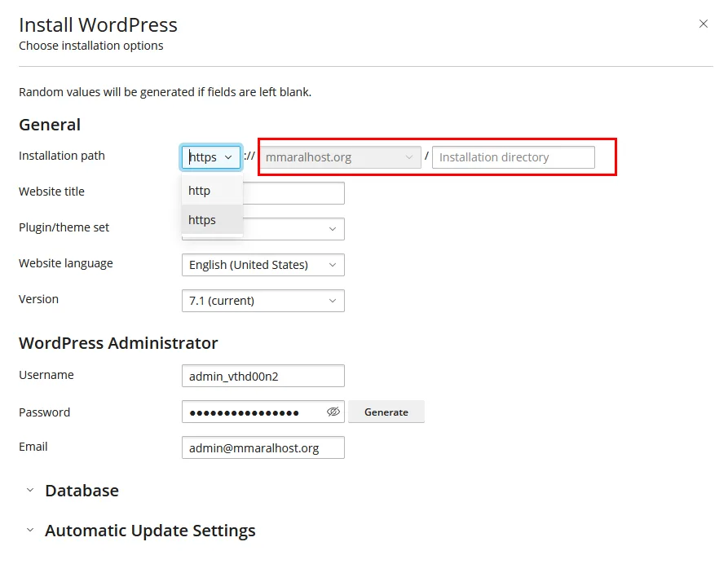Screen dimensions: 728x564
Task: Close the Install WordPress dialog
Action: point(703,24)
